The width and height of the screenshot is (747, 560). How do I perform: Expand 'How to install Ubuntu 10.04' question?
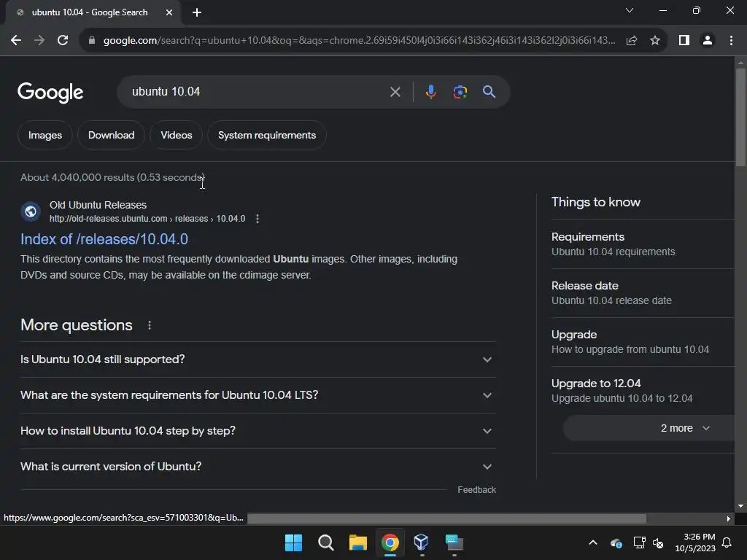pyautogui.click(x=258, y=431)
